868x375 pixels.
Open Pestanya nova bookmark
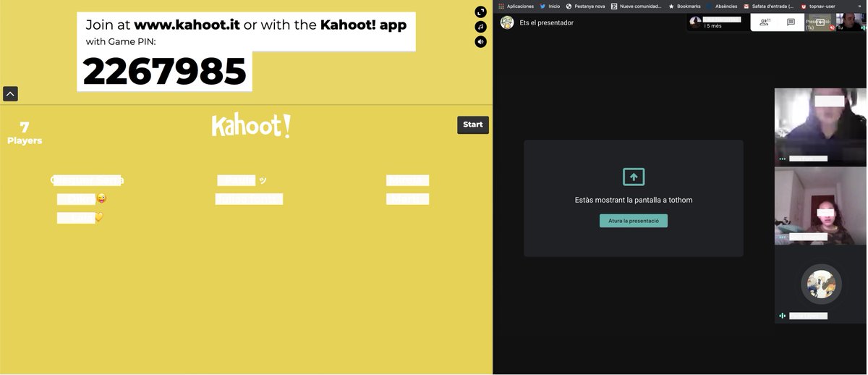click(x=585, y=6)
